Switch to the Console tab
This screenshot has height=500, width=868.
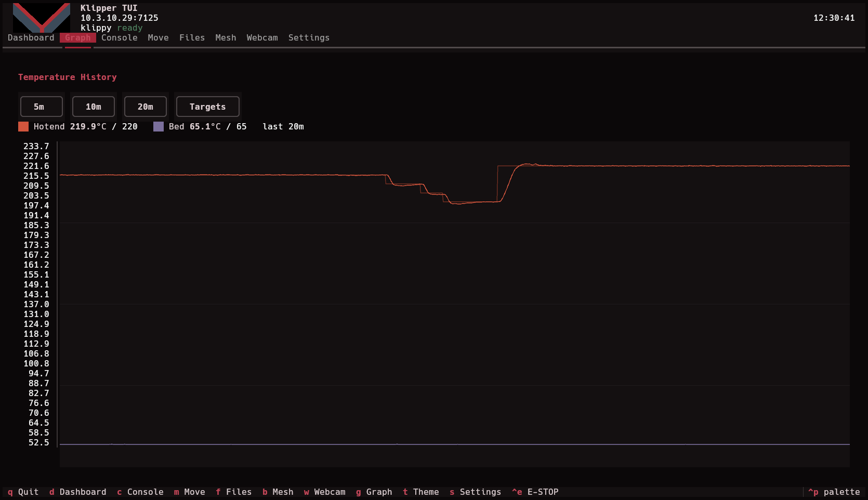pyautogui.click(x=120, y=38)
